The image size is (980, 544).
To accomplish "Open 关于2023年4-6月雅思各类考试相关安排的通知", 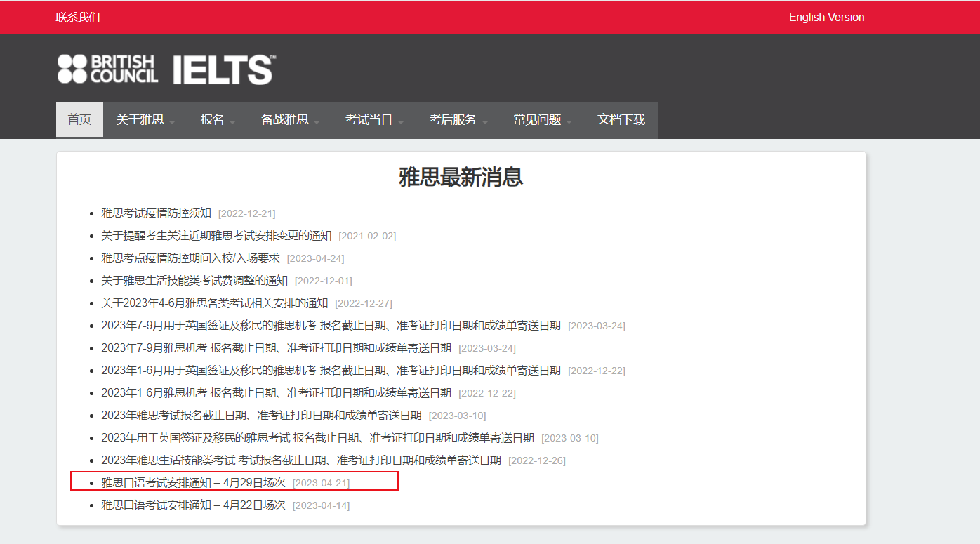I will point(214,303).
